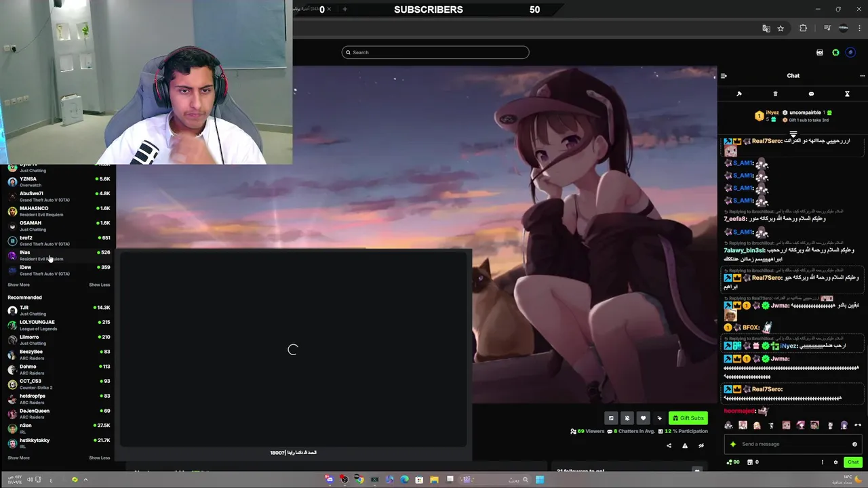Toggle the muted notification bell button
Image resolution: width=868 pixels, height=488 pixels.
click(x=627, y=418)
